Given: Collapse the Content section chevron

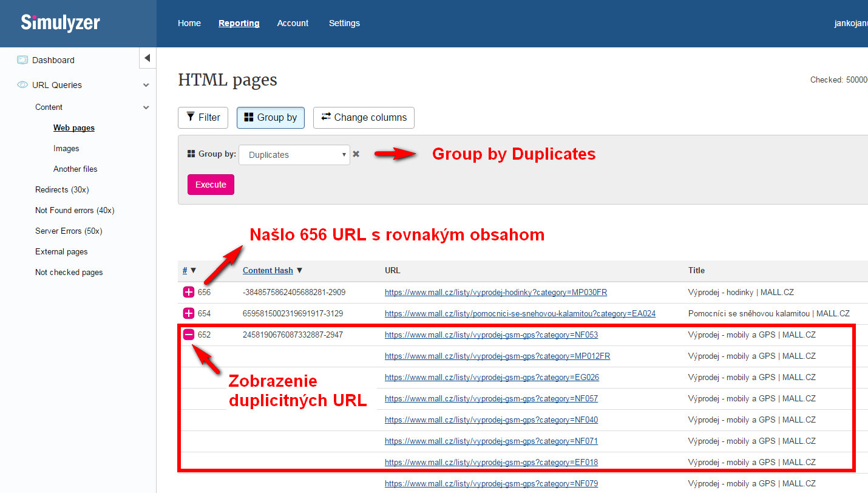Looking at the screenshot, I should click(146, 107).
